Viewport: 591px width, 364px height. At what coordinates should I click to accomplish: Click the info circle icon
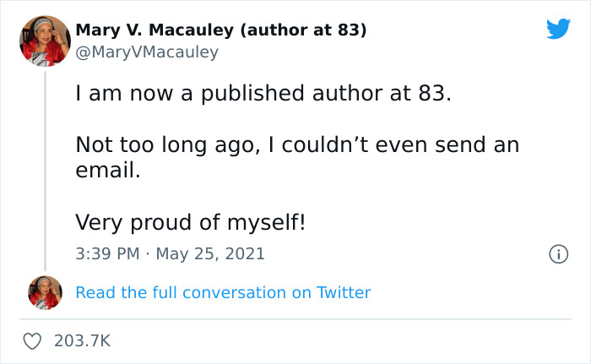pos(557,253)
